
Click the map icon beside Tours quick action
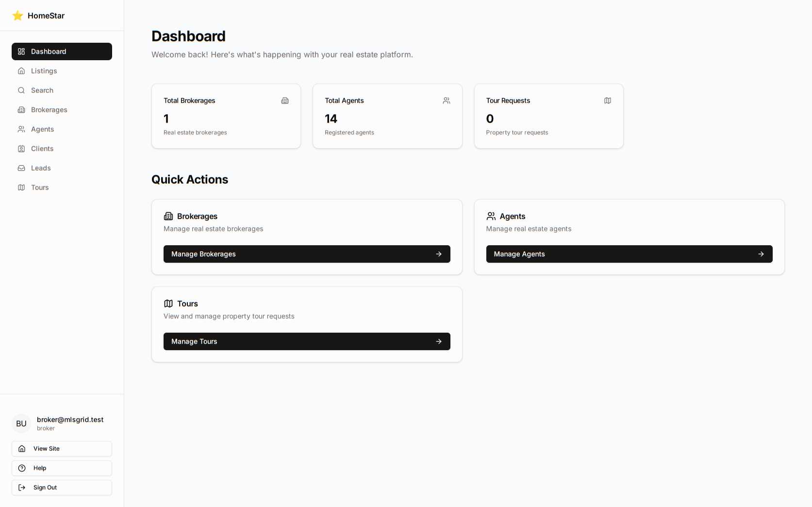coord(168,304)
